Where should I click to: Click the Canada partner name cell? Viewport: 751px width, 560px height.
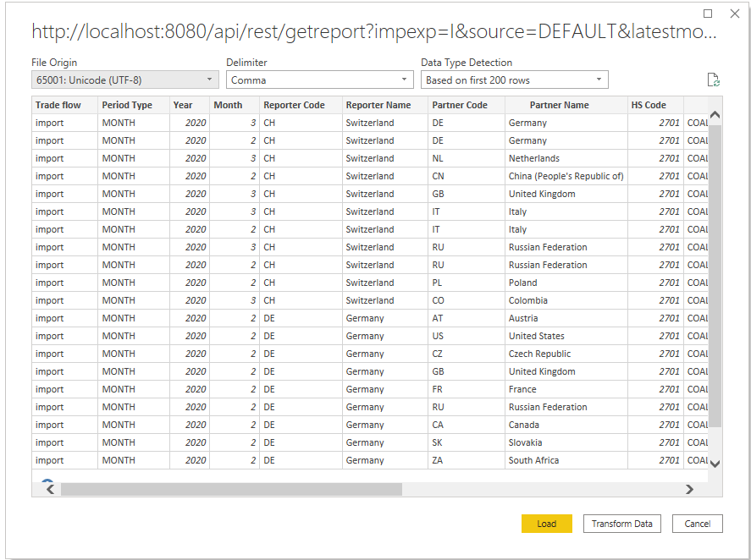[x=566, y=425]
